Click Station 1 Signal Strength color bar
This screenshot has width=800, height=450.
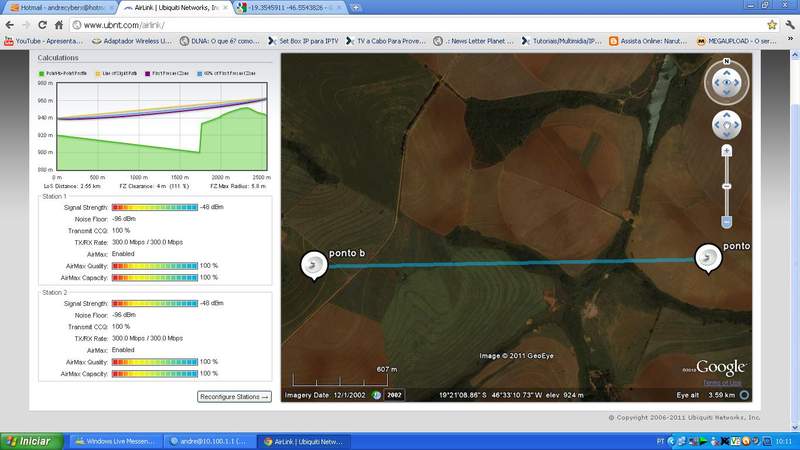[x=155, y=207]
